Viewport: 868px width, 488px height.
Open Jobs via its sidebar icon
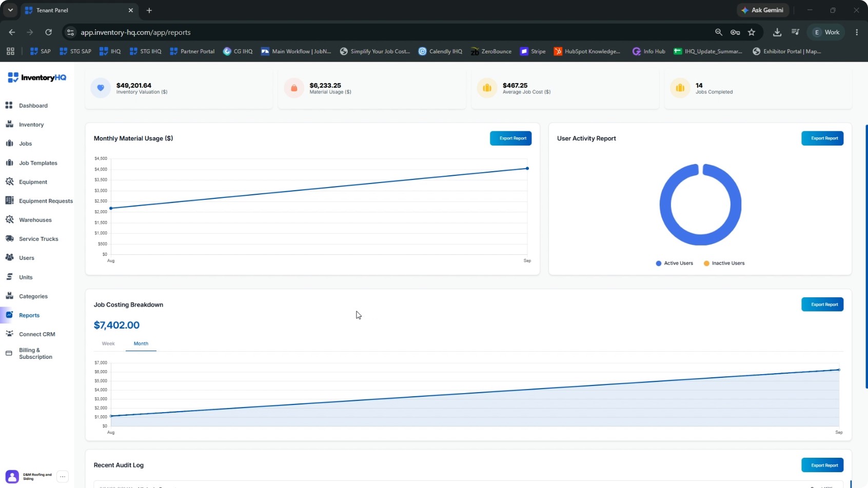9,144
